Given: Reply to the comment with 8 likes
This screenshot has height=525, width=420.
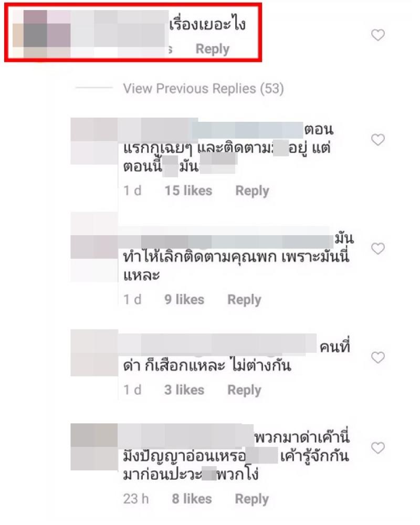Looking at the screenshot, I should [252, 499].
